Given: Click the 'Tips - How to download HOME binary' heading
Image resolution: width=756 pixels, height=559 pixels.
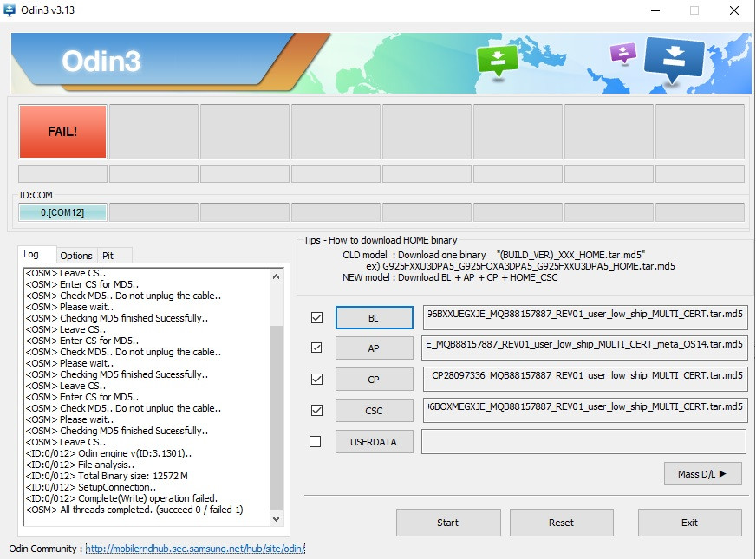Looking at the screenshot, I should coord(381,240).
